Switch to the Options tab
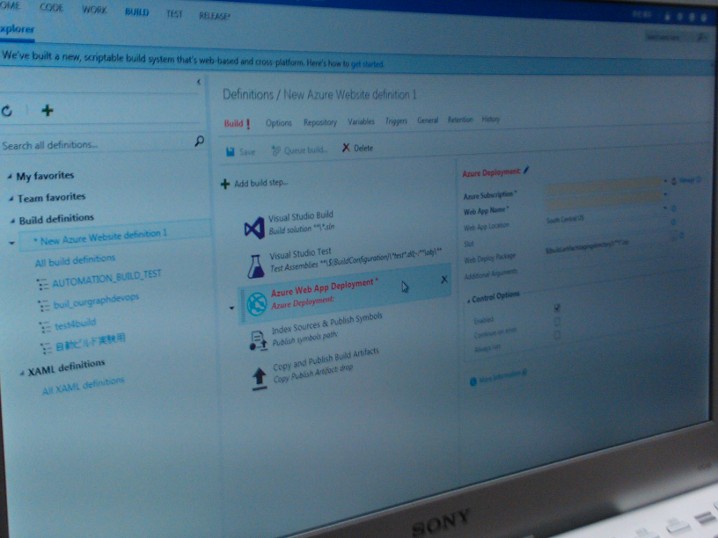 coord(278,123)
